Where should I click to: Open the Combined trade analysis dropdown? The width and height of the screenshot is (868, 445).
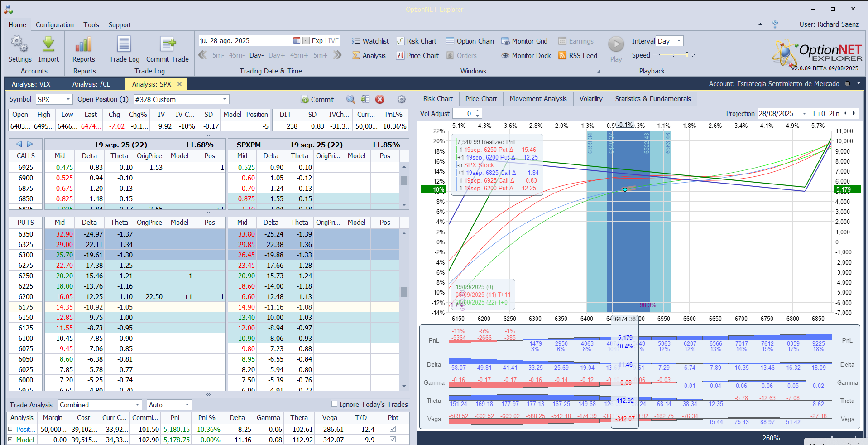tap(138, 405)
